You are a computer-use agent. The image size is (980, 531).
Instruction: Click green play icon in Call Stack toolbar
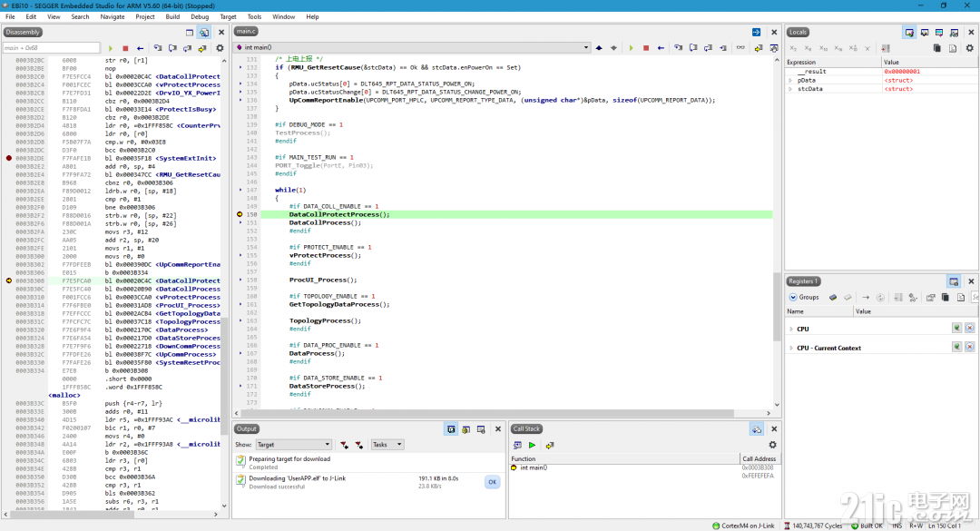click(532, 446)
